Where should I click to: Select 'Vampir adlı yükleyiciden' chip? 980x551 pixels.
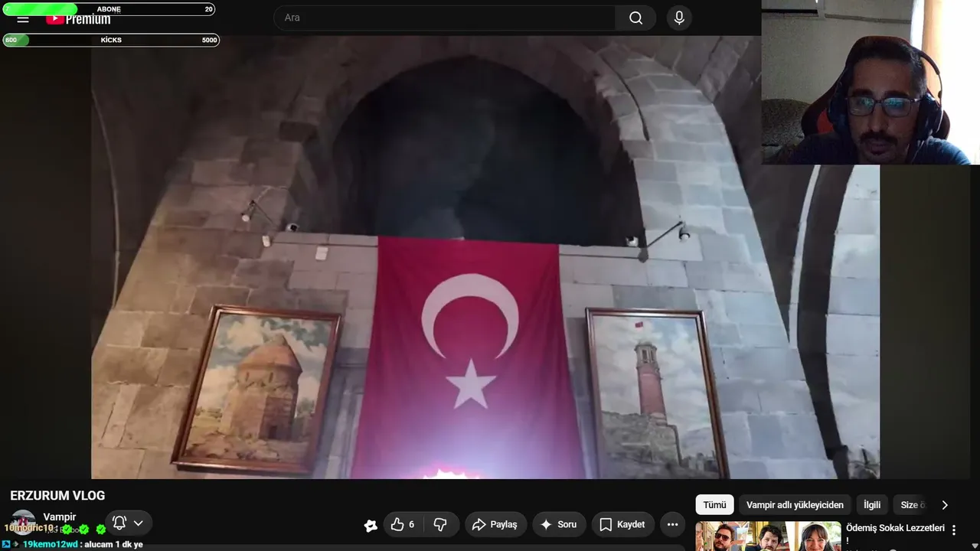pos(795,505)
